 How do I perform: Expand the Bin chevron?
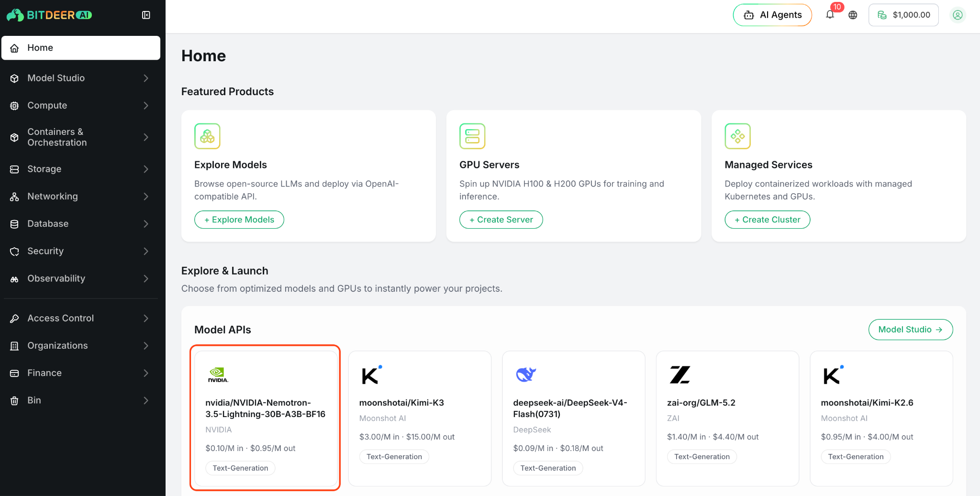[146, 400]
